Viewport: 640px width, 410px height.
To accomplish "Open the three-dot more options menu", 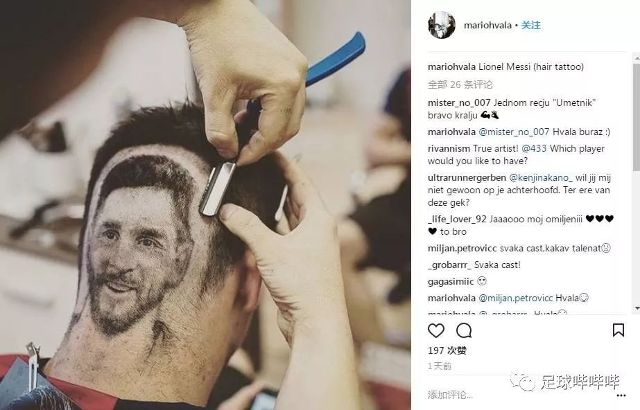I will tap(621, 395).
